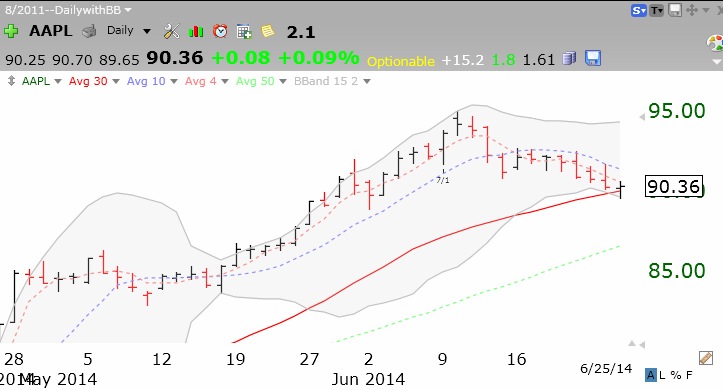Viewport: 723px width, 390px height.
Task: Select the % percent scale toggle
Action: coord(676,375)
